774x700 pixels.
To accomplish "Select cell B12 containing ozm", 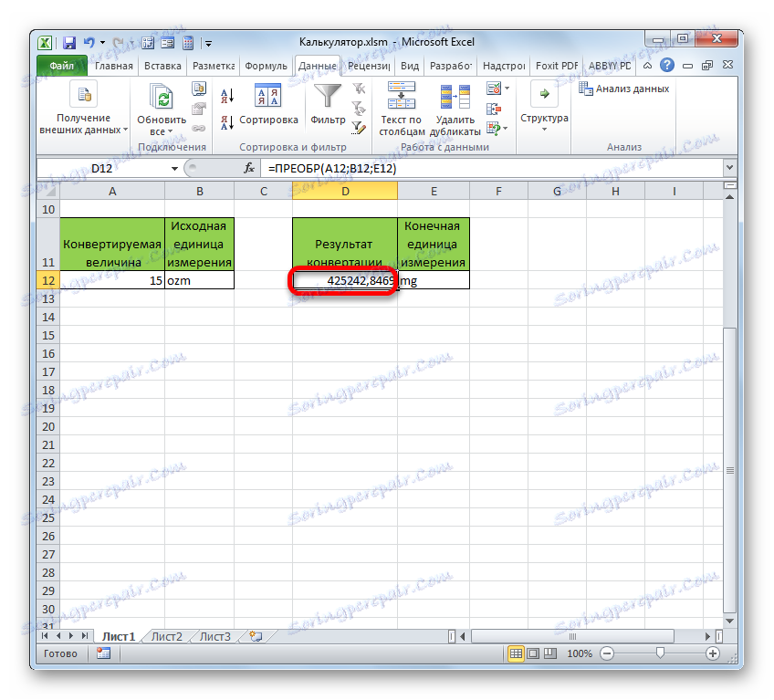I will point(199,280).
